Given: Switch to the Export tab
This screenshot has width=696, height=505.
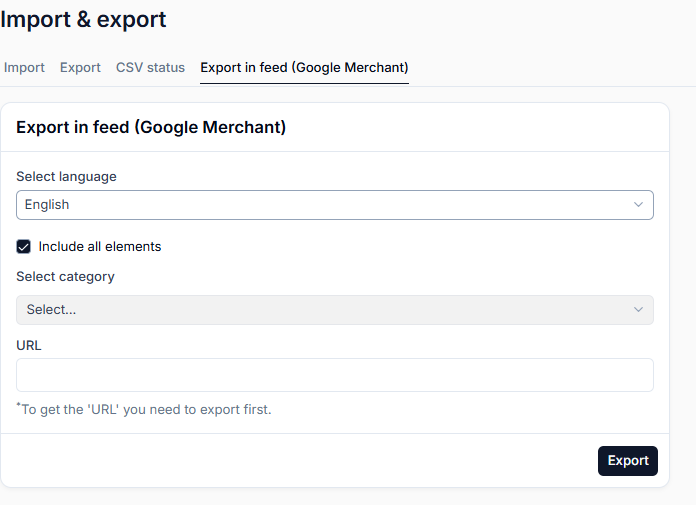Looking at the screenshot, I should click(x=80, y=67).
